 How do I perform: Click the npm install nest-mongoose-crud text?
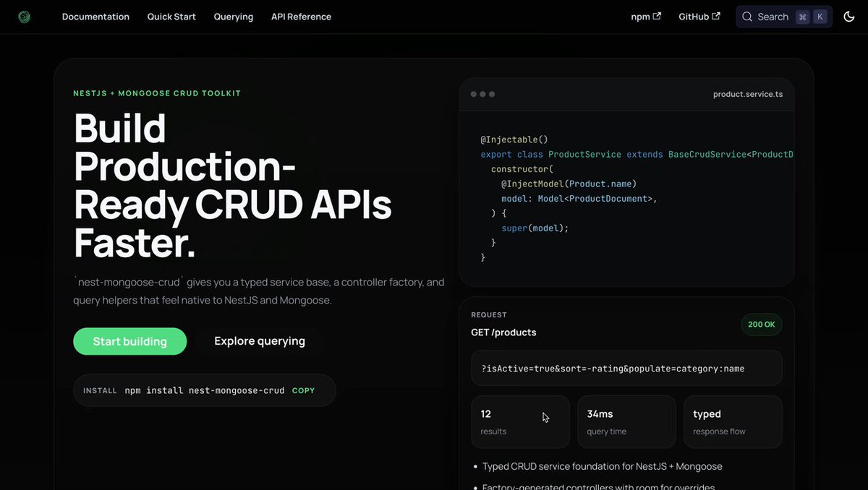[x=205, y=390]
